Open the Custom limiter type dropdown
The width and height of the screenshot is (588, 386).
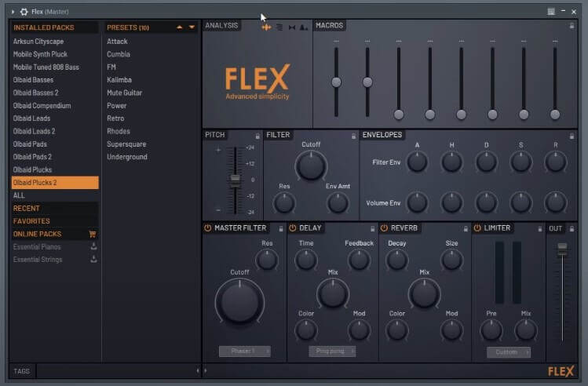tap(509, 352)
